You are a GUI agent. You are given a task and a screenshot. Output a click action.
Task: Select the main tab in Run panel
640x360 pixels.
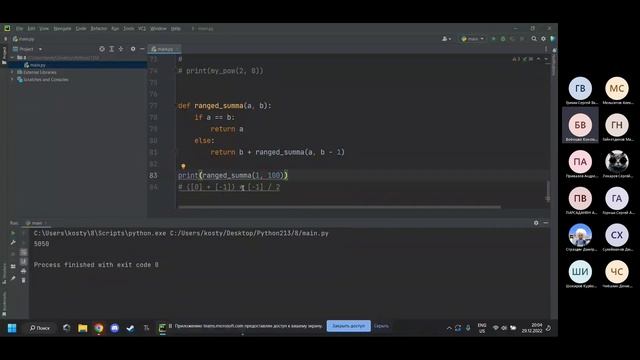coord(36,223)
